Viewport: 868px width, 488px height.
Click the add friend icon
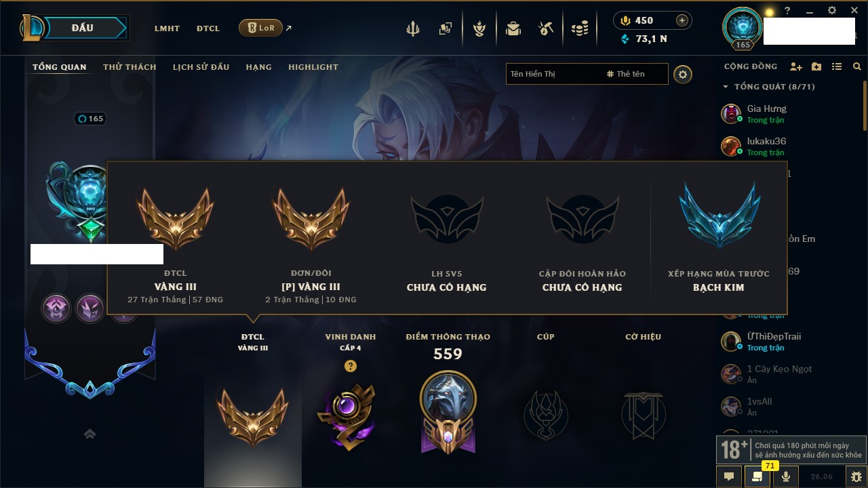pyautogui.click(x=796, y=66)
